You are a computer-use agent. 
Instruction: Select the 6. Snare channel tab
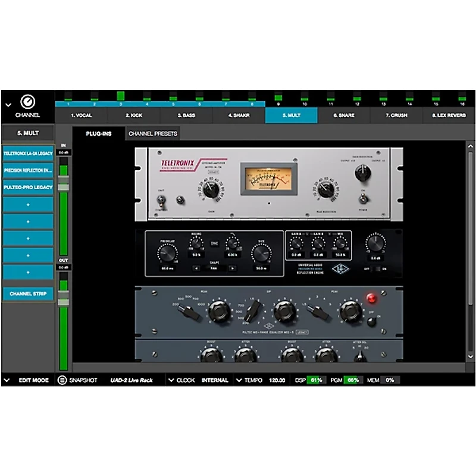(345, 115)
